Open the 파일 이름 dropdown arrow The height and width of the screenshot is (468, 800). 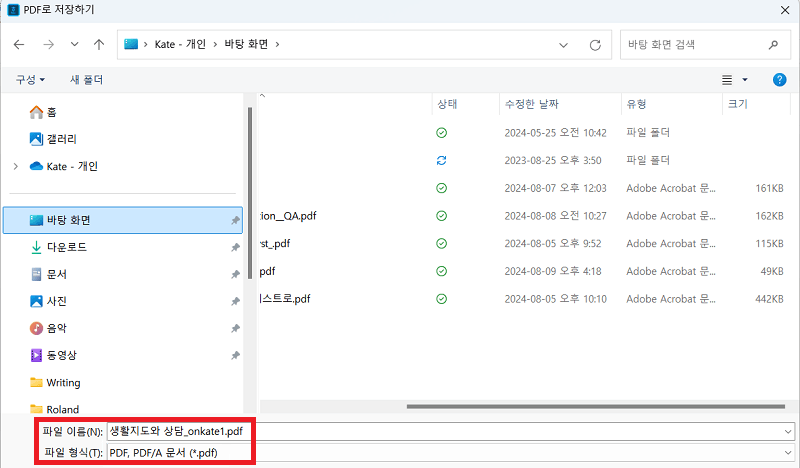coord(788,432)
